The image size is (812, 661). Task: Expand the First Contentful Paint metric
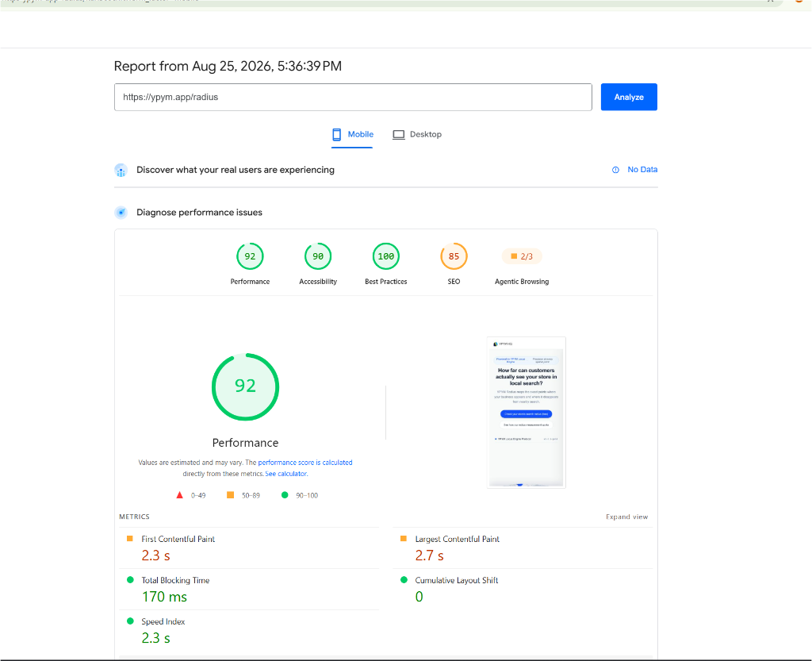pyautogui.click(x=249, y=548)
